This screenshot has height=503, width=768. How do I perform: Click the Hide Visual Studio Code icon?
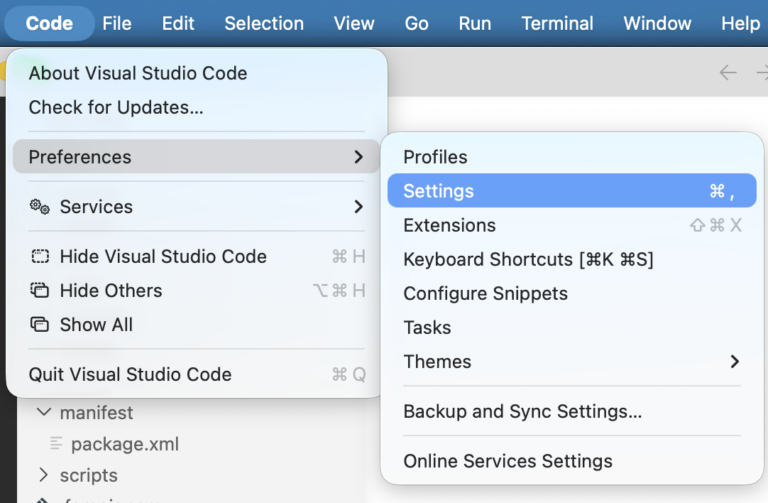click(40, 256)
